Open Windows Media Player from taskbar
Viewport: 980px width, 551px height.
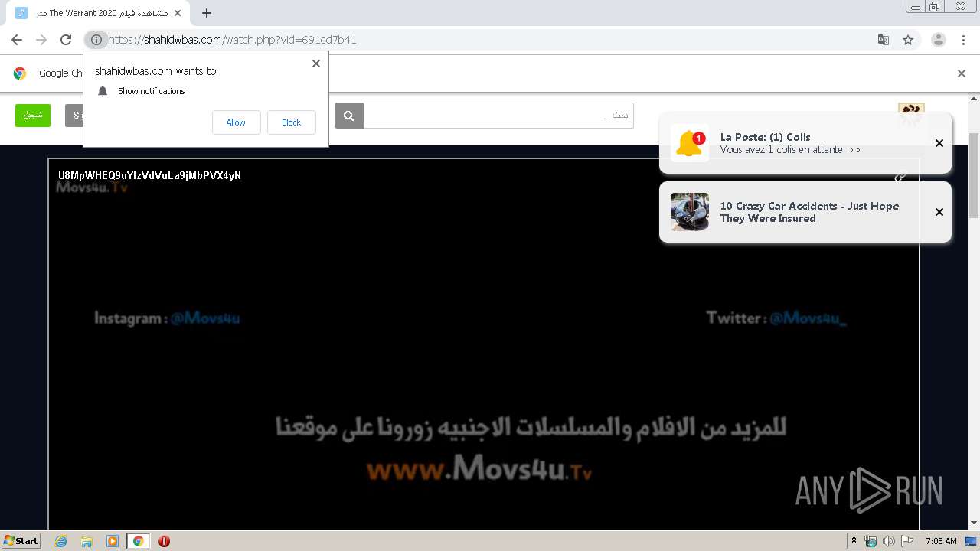point(113,541)
